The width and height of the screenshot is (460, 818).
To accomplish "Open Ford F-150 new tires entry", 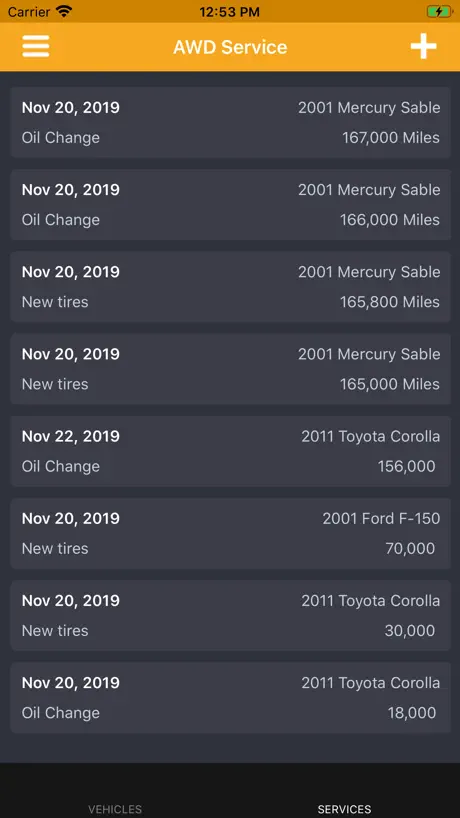I will click(230, 533).
